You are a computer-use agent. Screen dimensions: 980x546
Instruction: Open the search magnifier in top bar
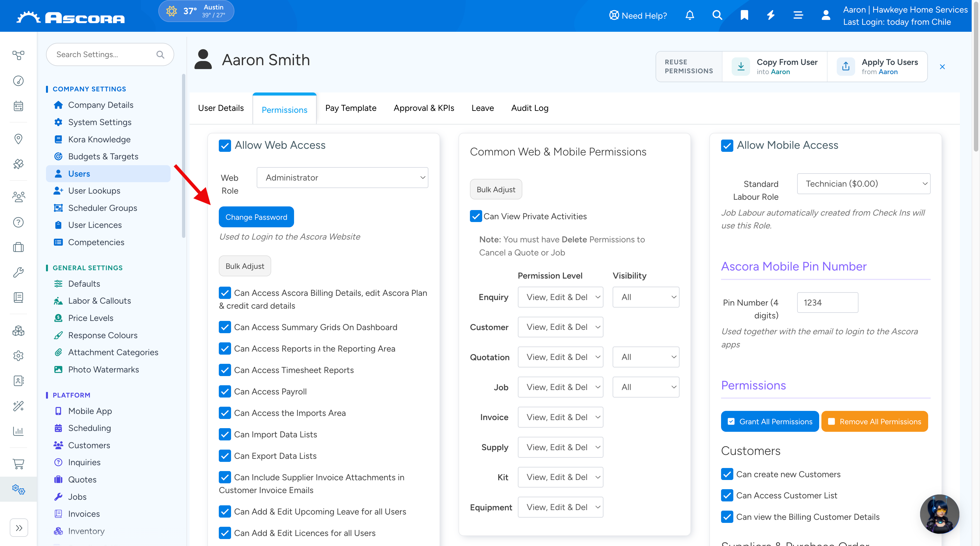click(717, 15)
